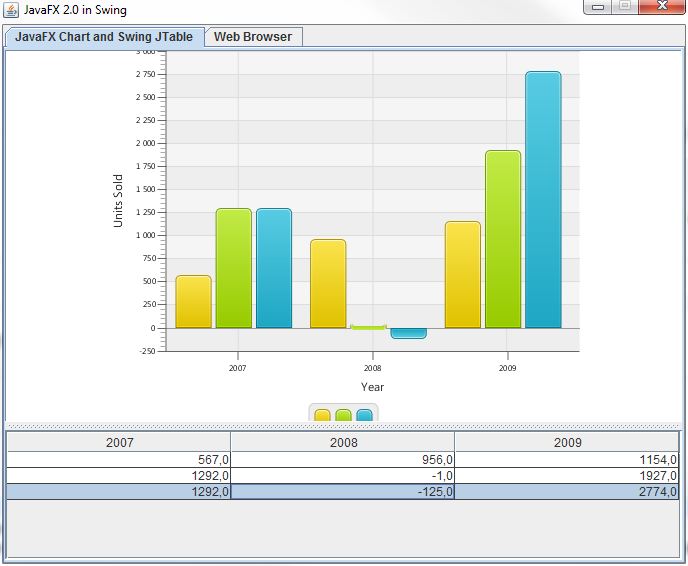Click the yellow legend swatch below the chart
This screenshot has height=566, width=688.
click(x=322, y=415)
